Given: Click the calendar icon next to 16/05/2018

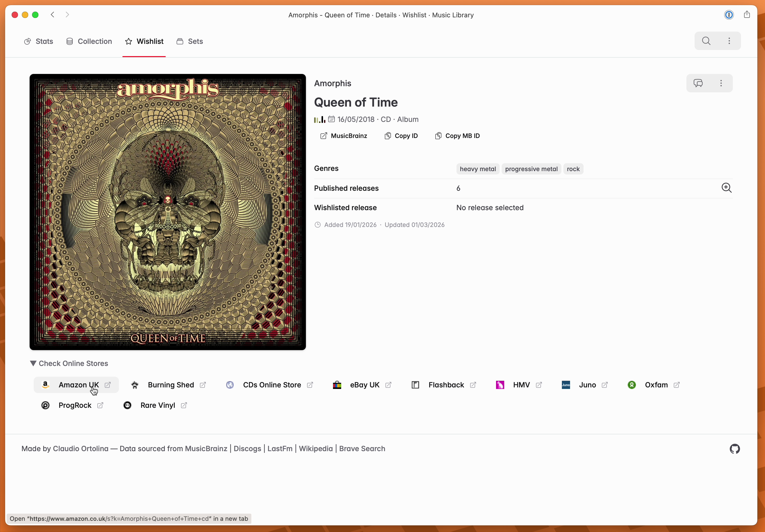Looking at the screenshot, I should [x=331, y=119].
